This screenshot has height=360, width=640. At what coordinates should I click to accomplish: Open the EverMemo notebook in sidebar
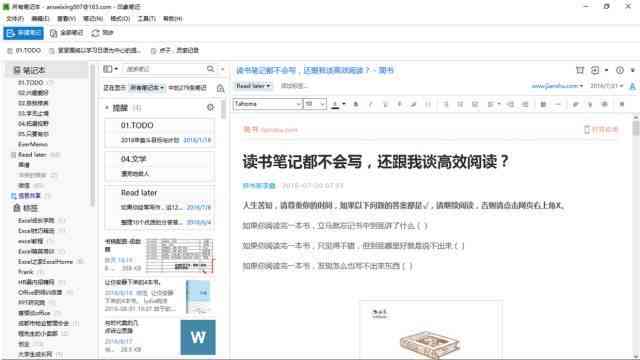(33, 144)
